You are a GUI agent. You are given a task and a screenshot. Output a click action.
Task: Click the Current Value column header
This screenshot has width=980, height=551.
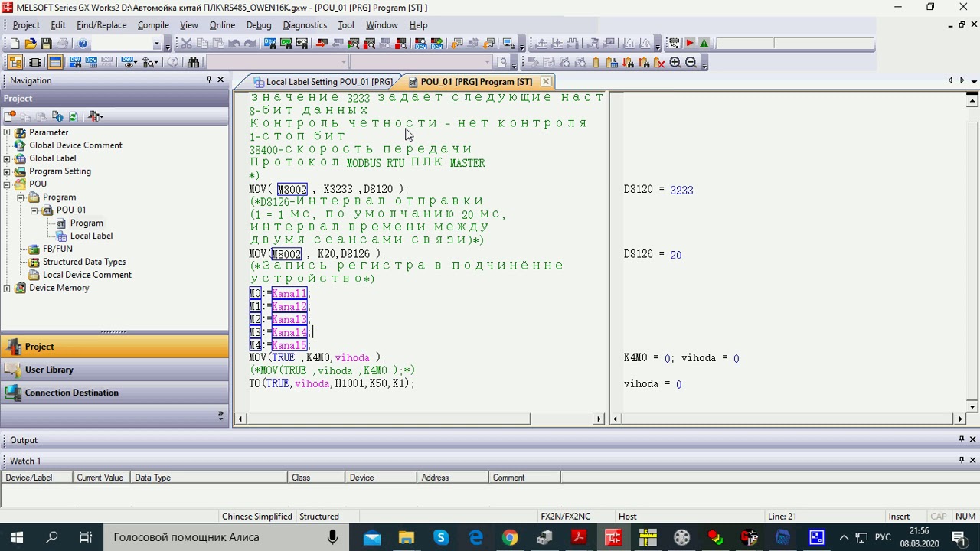pyautogui.click(x=101, y=478)
